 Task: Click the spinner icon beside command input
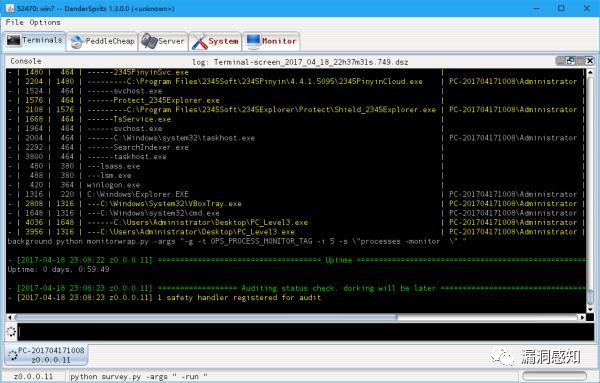[x=11, y=331]
